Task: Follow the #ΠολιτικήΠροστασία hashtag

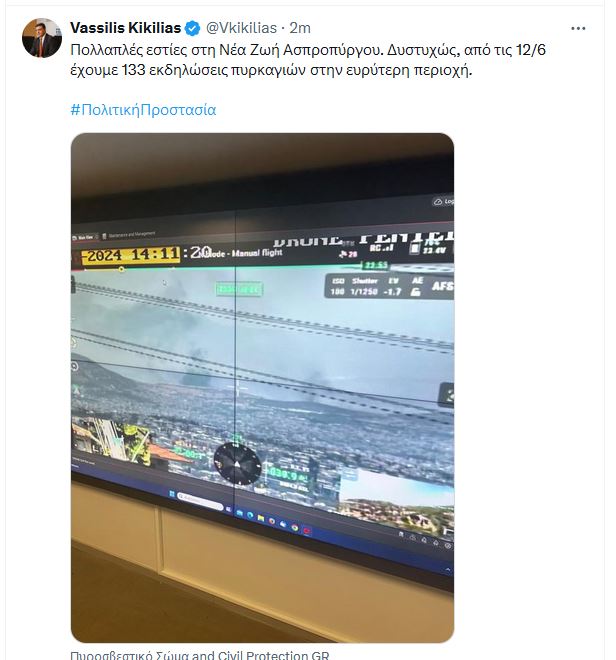Action: (143, 110)
